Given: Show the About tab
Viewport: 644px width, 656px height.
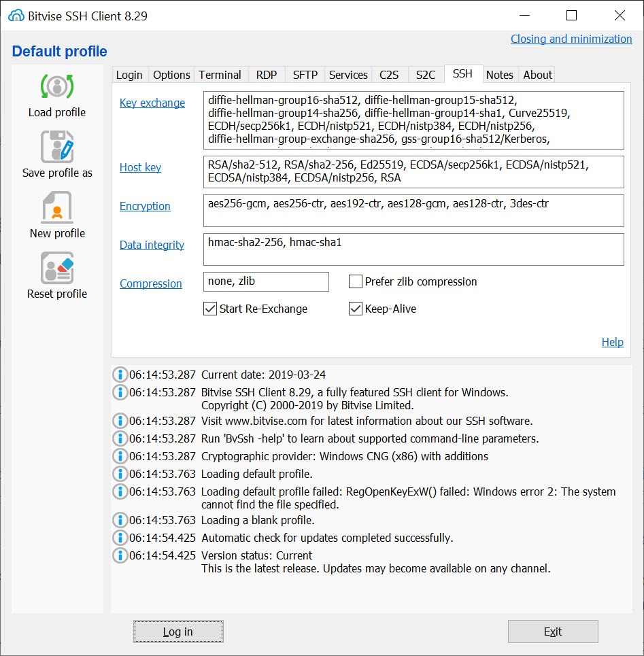Looking at the screenshot, I should coord(538,75).
